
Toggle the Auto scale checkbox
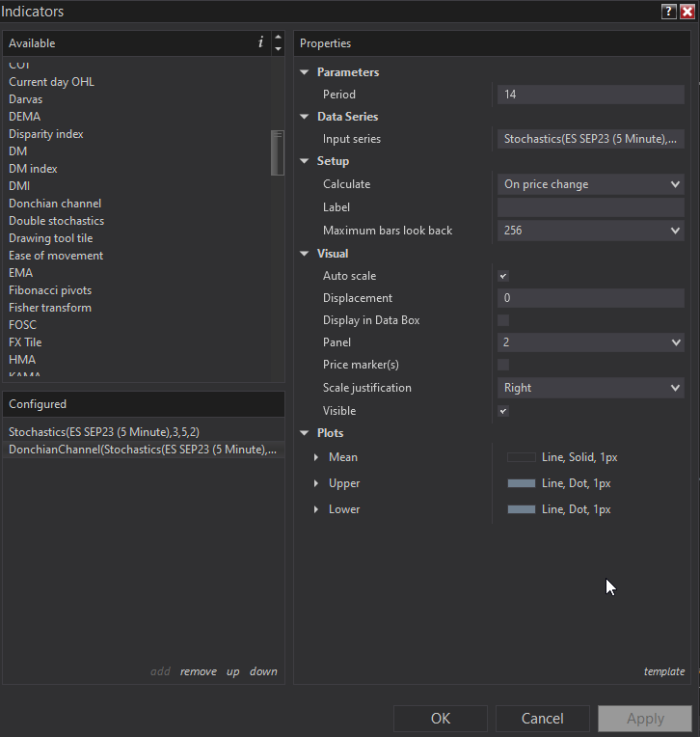(x=503, y=276)
